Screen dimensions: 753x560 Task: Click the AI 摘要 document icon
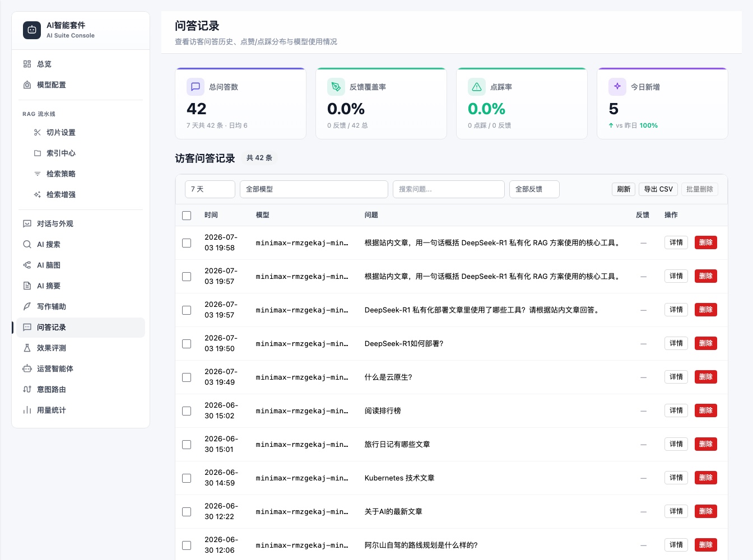(x=27, y=286)
